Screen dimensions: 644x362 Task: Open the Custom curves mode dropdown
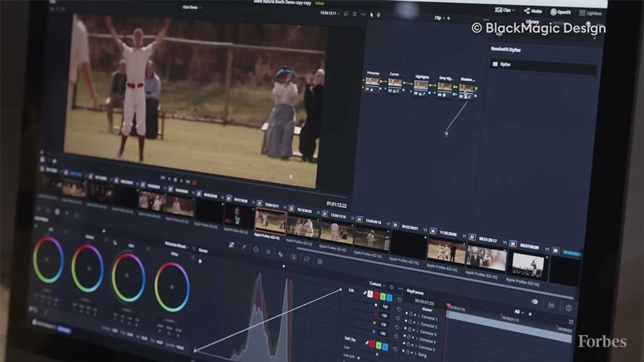pos(377,284)
